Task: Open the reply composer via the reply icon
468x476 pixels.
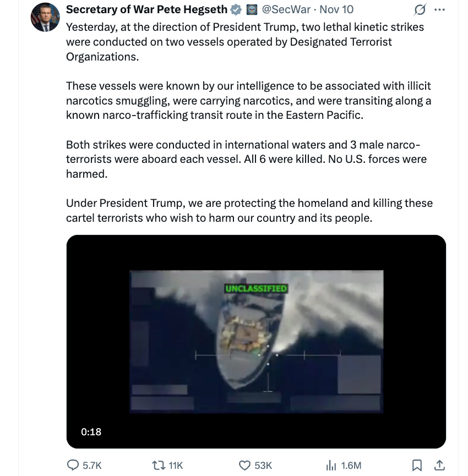Action: tap(73, 465)
